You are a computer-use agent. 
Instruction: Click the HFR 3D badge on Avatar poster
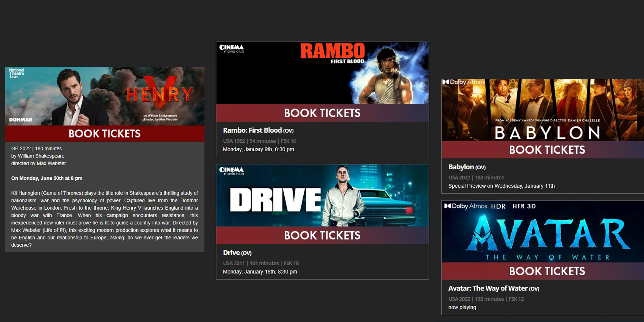(524, 206)
